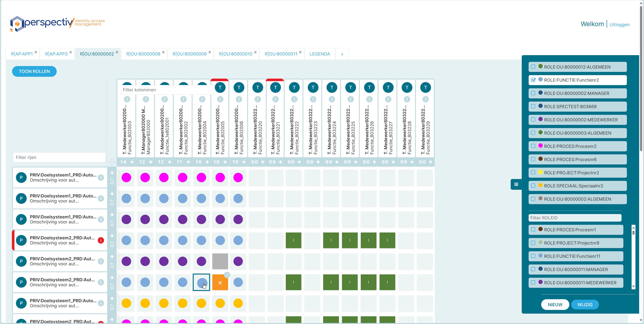
Task: Focus the Filter kolommen input field
Action: (167, 90)
